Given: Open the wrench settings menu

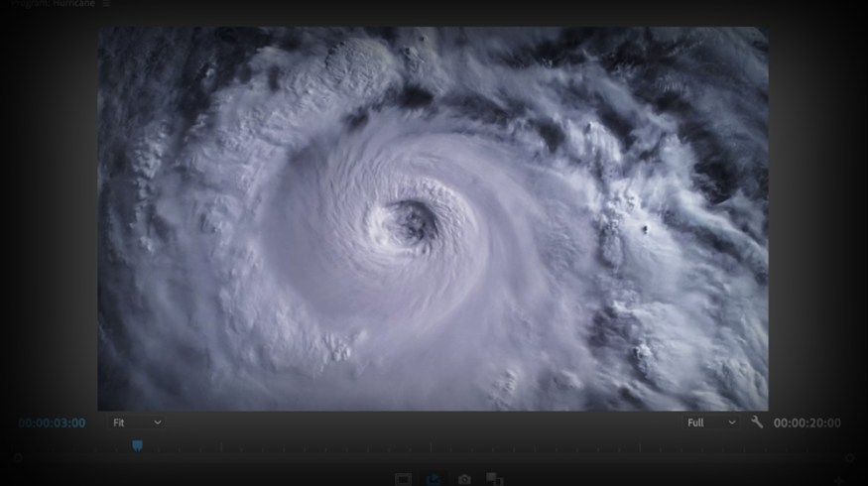Looking at the screenshot, I should pos(757,423).
